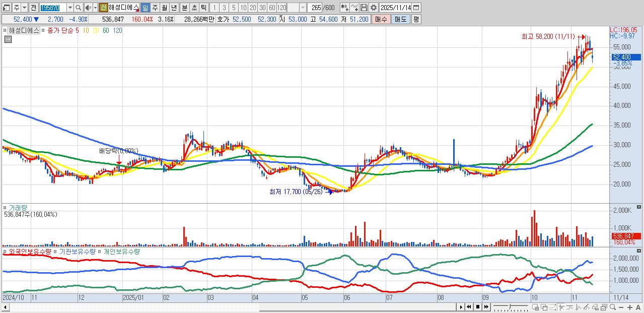Click the 265 candle count input field
The height and width of the screenshot is (313, 644).
click(x=314, y=8)
